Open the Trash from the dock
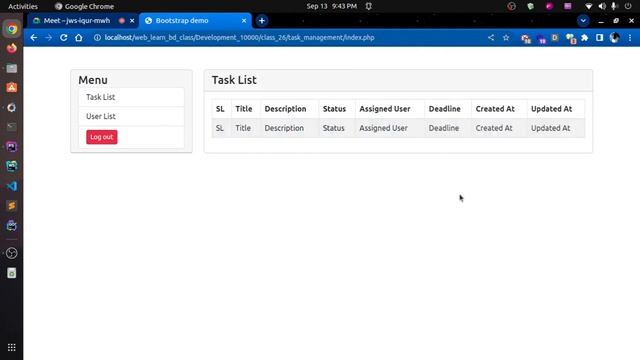Viewport: 640px width, 360px height. pos(11,273)
